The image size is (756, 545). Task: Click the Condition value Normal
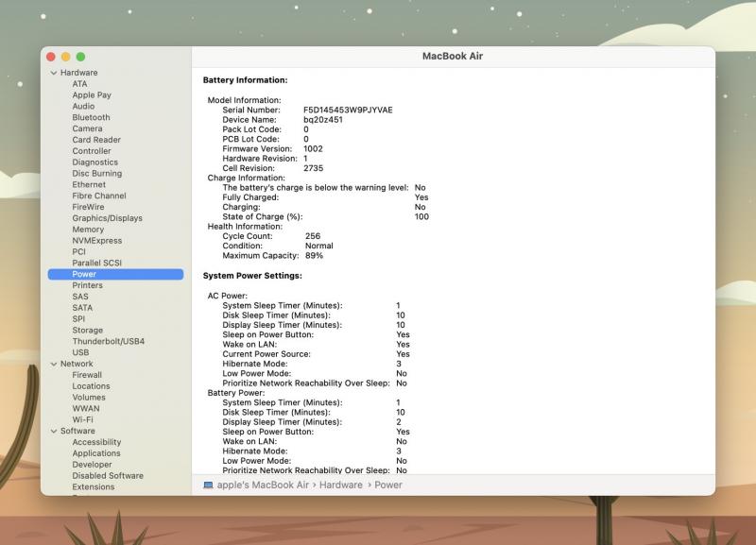click(318, 246)
